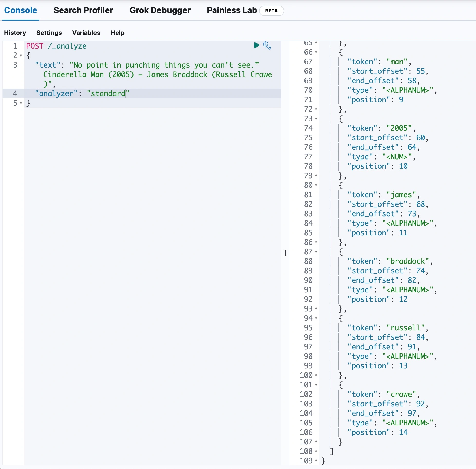Collapse the russell token object at line 94
Viewport: 476px width, 469px height.
pyautogui.click(x=316, y=318)
